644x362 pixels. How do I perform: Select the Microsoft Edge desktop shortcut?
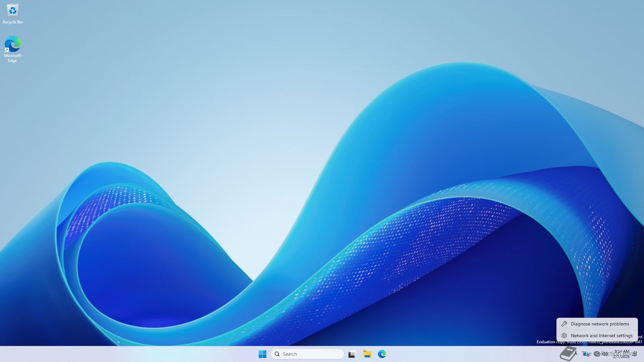point(12,45)
